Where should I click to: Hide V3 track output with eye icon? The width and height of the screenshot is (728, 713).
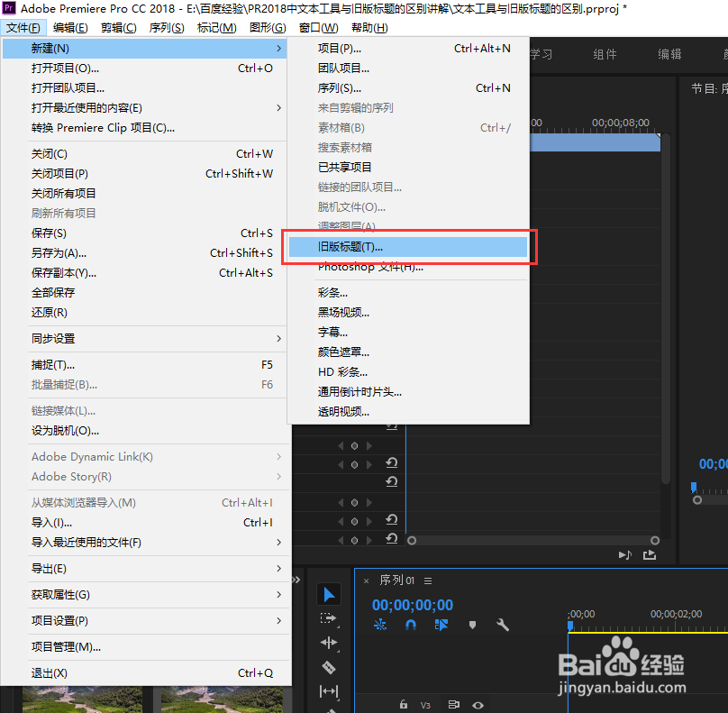tap(478, 705)
